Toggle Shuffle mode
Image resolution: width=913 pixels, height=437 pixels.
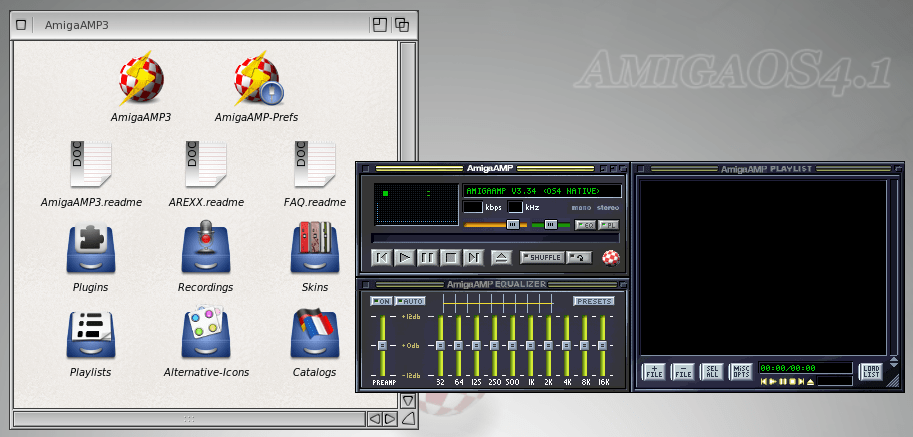pos(541,258)
